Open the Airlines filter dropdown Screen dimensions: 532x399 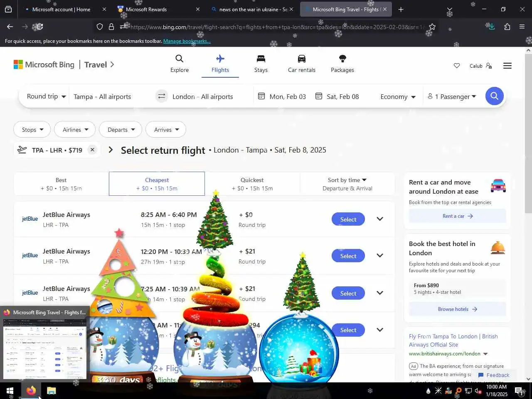75,130
